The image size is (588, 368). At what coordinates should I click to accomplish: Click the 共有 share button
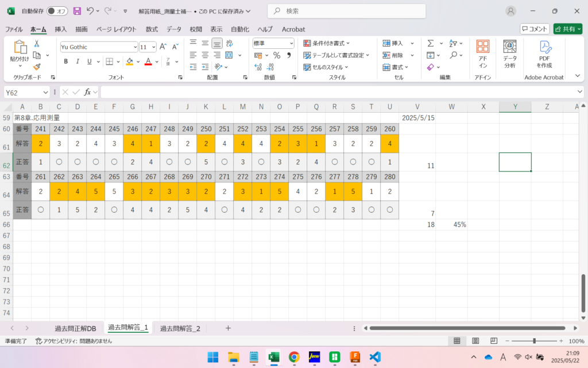(x=568, y=29)
